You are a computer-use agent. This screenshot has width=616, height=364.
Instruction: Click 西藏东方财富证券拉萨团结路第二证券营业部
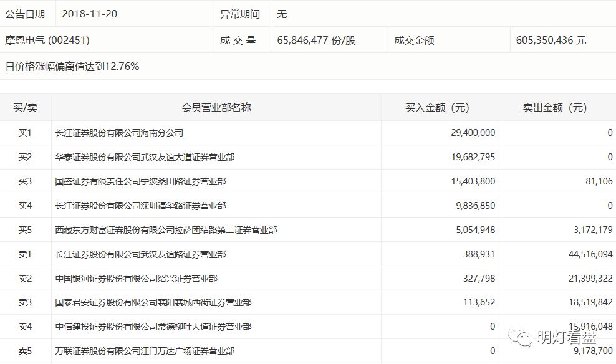click(166, 231)
